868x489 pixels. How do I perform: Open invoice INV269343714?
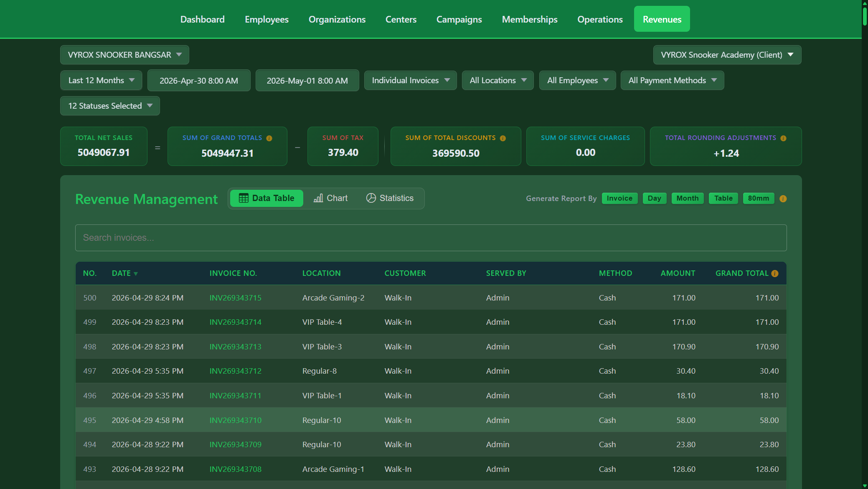coord(236,322)
